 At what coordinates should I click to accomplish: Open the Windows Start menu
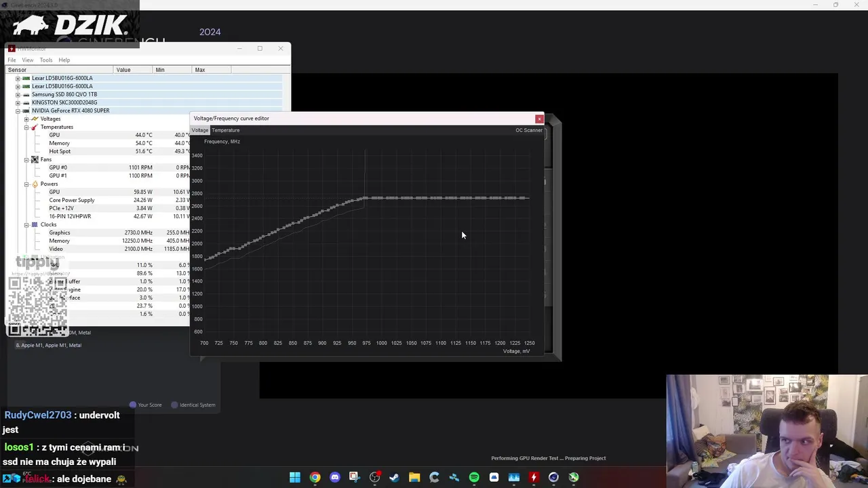(x=295, y=477)
